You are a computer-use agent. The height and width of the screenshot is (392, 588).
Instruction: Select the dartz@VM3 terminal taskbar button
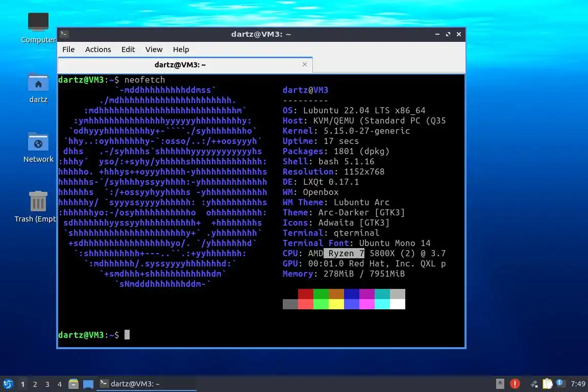click(x=146, y=384)
